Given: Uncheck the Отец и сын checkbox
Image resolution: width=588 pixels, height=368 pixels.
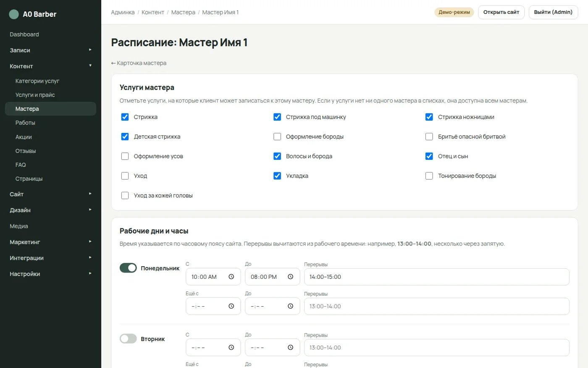Looking at the screenshot, I should coord(429,156).
